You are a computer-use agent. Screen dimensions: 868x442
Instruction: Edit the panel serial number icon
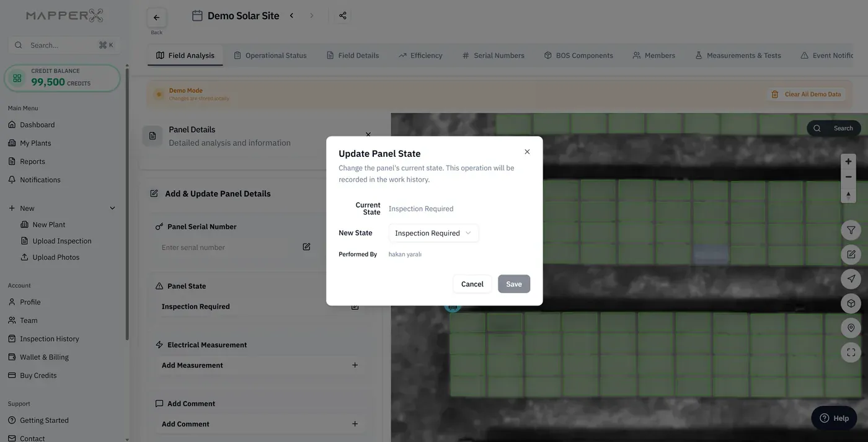(x=306, y=247)
